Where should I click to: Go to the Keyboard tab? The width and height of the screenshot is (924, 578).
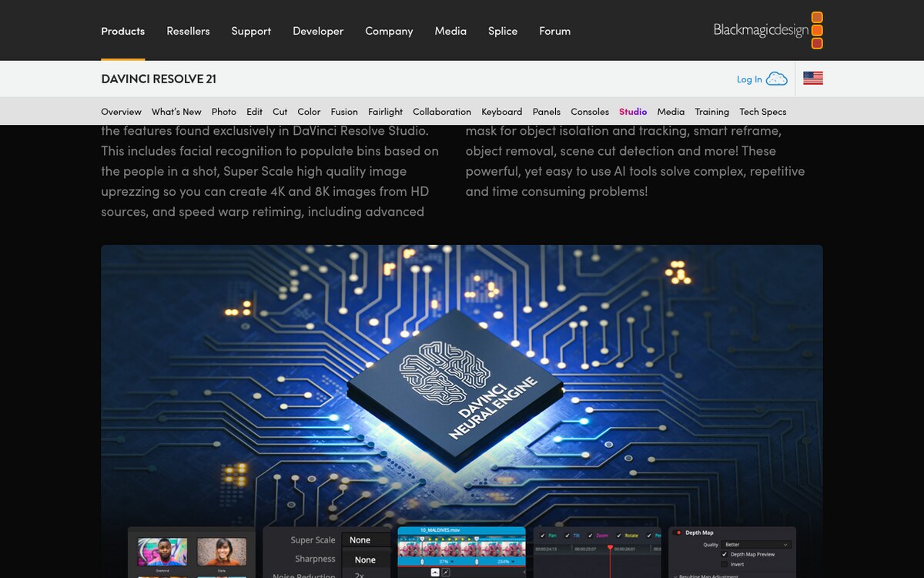[501, 112]
